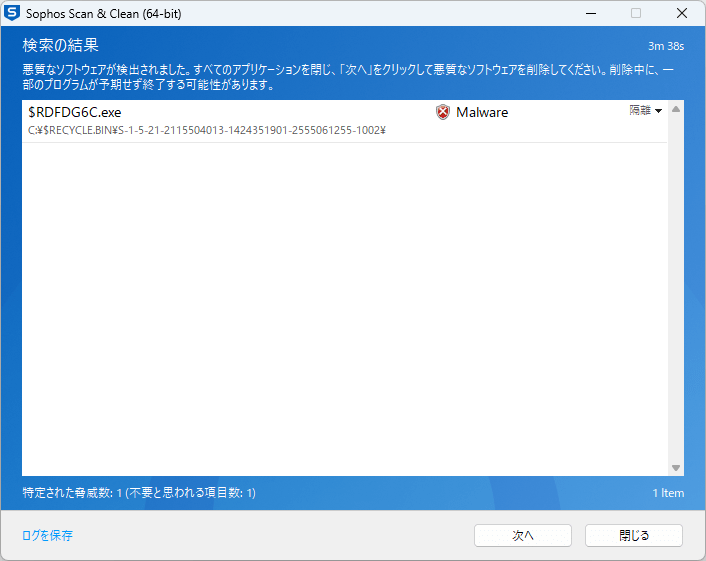Open the 隔離 action dropdown

pyautogui.click(x=646, y=110)
